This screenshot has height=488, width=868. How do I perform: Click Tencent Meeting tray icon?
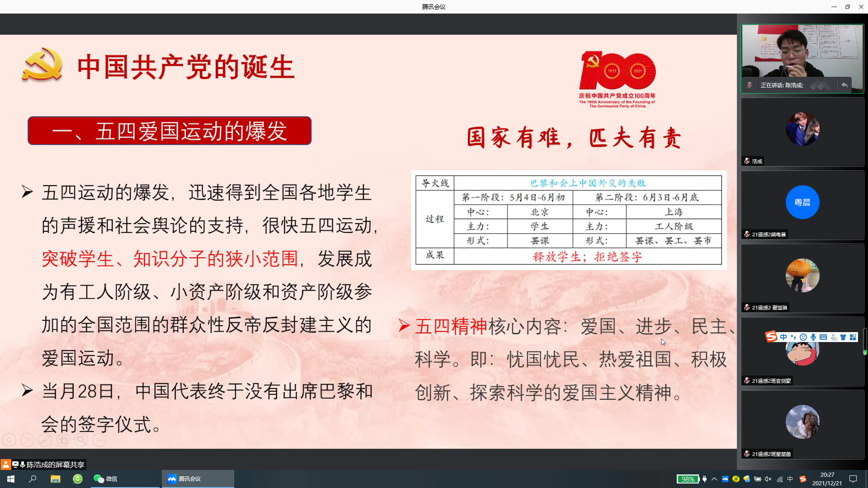(x=725, y=479)
